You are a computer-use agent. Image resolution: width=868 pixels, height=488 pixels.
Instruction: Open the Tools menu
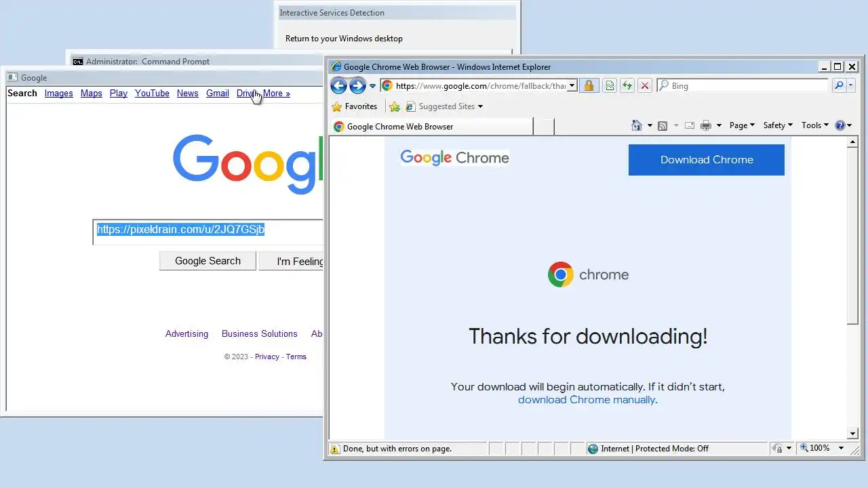[x=814, y=125]
